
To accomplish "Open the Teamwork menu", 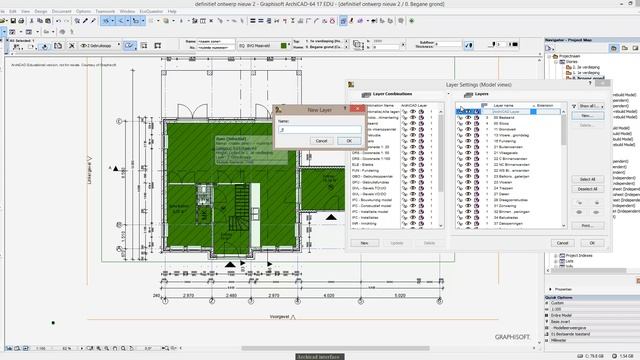I will 105,11.
